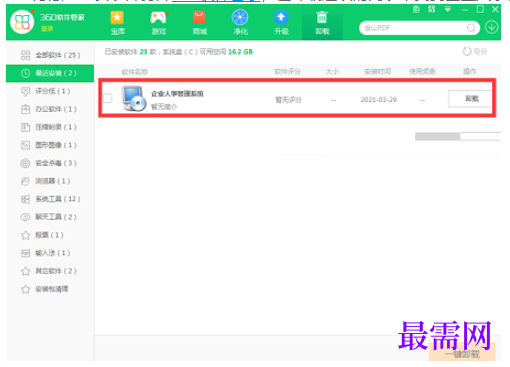510x367 pixels.
Task: Show 图形图像 (1) category
Action: 50,145
